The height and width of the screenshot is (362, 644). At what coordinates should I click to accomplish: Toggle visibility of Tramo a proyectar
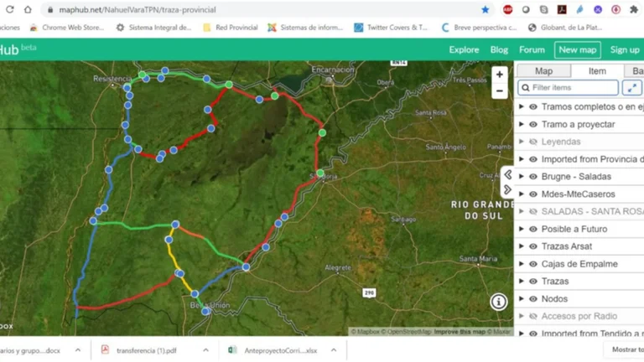pyautogui.click(x=533, y=124)
